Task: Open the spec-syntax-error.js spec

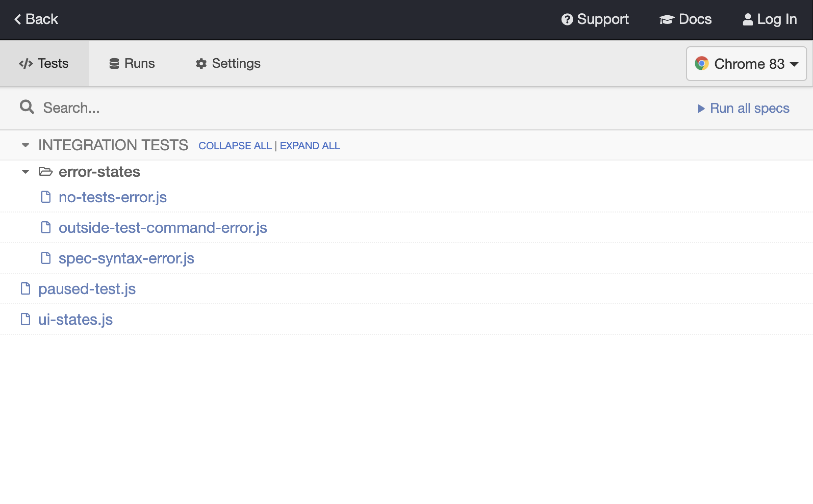Action: [126, 258]
